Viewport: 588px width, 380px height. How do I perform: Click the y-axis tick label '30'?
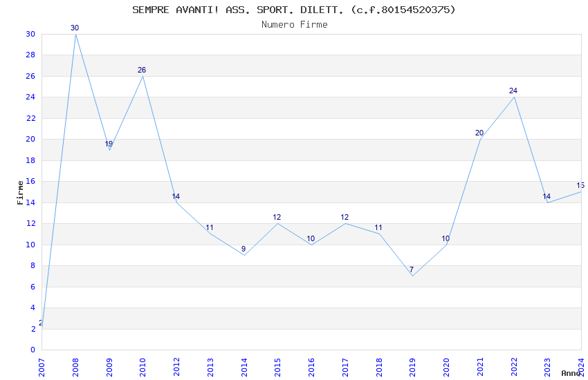pyautogui.click(x=30, y=34)
